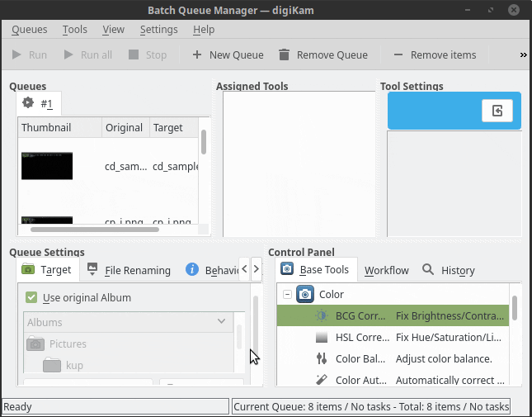The height and width of the screenshot is (417, 532).
Task: Click the queue list horizontal scrollbar
Action: (x=95, y=230)
